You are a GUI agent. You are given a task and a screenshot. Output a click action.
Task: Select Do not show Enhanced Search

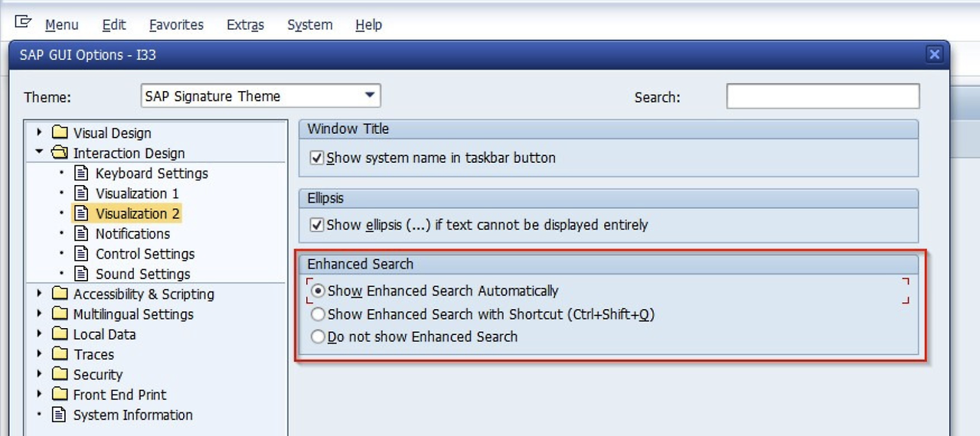point(318,337)
